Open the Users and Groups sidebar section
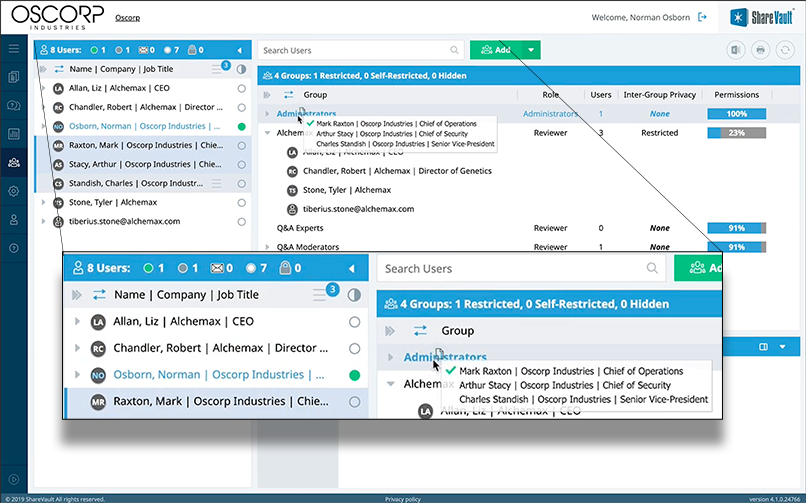Viewport: 806px width, 503px height. tap(14, 163)
